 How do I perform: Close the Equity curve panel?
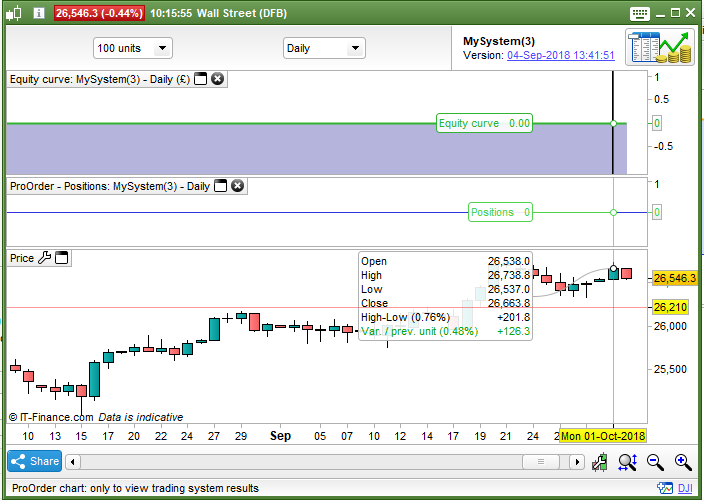tap(218, 79)
